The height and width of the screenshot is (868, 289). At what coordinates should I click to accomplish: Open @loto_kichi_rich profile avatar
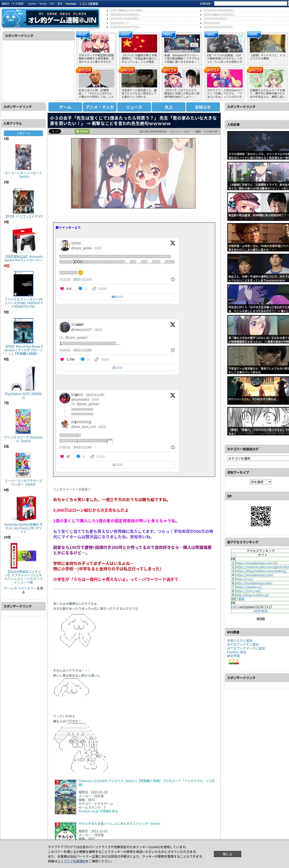tap(65, 424)
